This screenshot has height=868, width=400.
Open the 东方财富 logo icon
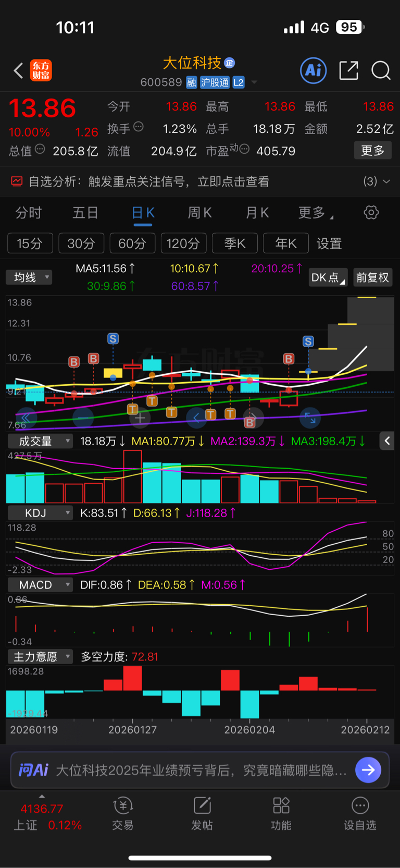point(41,70)
